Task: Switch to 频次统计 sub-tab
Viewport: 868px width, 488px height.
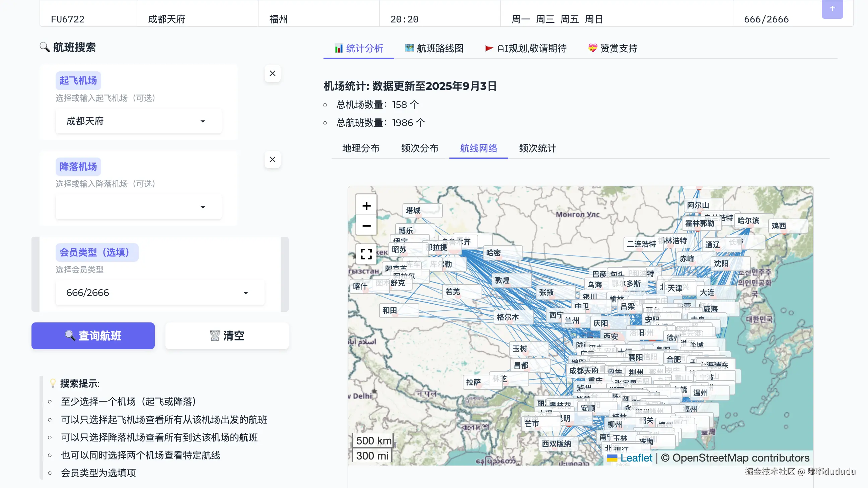Action: [x=537, y=148]
